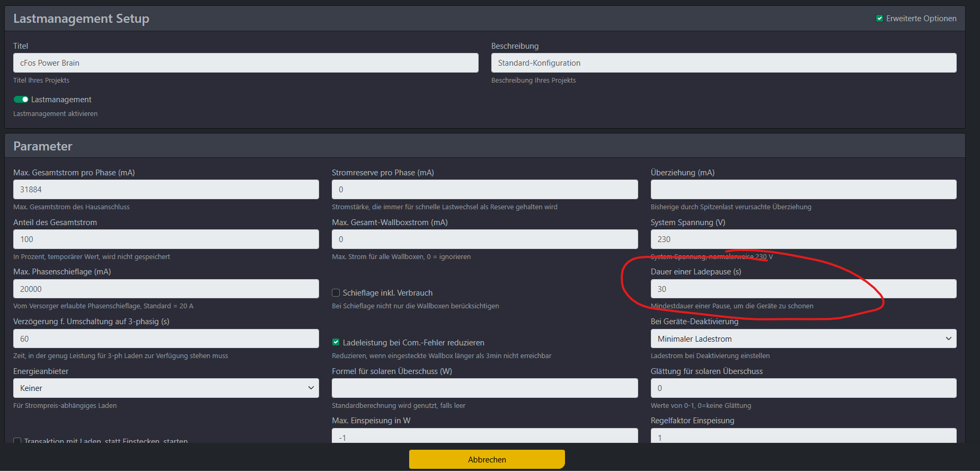Enable Schieflage inkl. Verbrauch checkbox
Viewport: 980px width, 472px height.
pyautogui.click(x=336, y=293)
